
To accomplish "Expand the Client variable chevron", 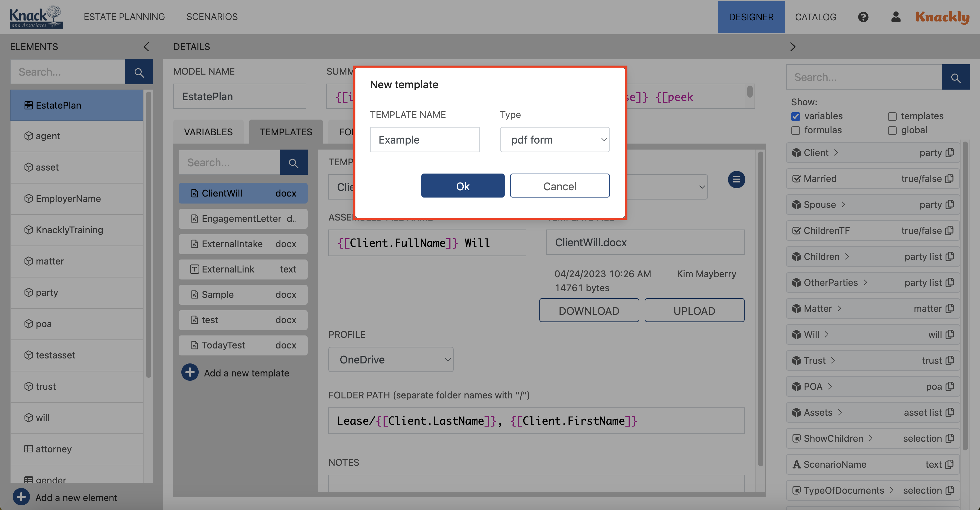I will (836, 153).
